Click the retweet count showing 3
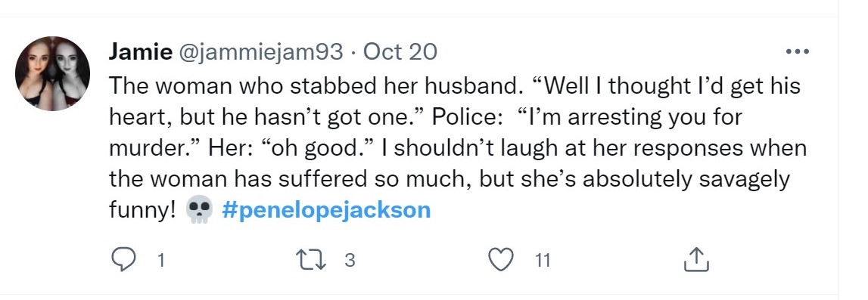This screenshot has width=868, height=300. point(350,260)
